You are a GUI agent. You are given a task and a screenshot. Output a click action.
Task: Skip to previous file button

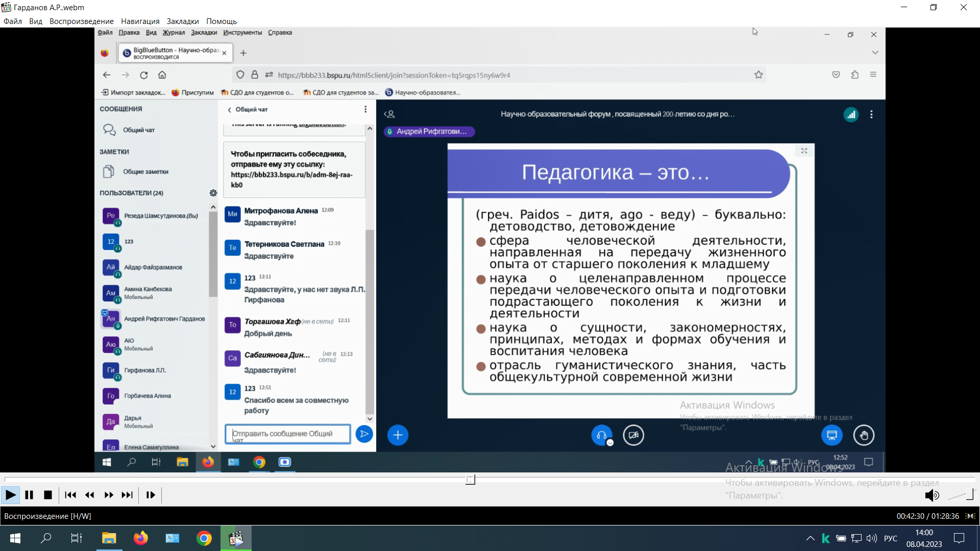point(70,495)
